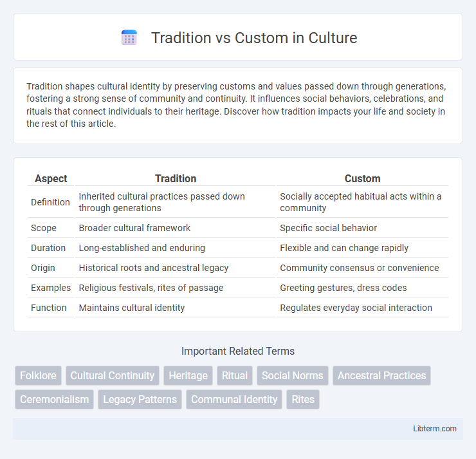The width and height of the screenshot is (476, 459).
Task: Click 'Greeting gestures, dress codes' cell
Action: click(x=362, y=288)
